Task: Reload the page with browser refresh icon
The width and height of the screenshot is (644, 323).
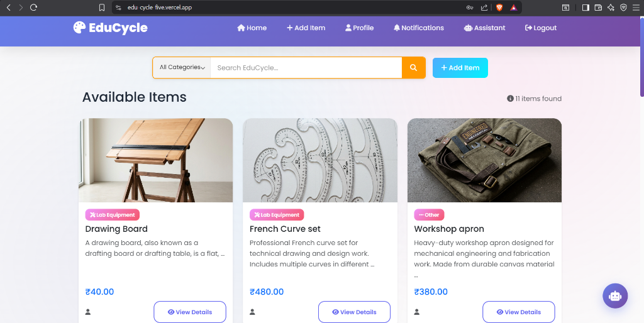Action: pyautogui.click(x=34, y=8)
